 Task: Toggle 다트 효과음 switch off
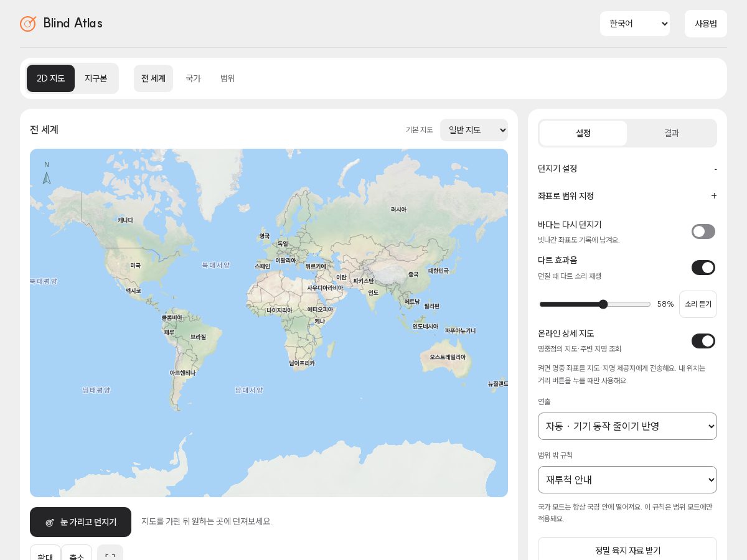(x=703, y=268)
